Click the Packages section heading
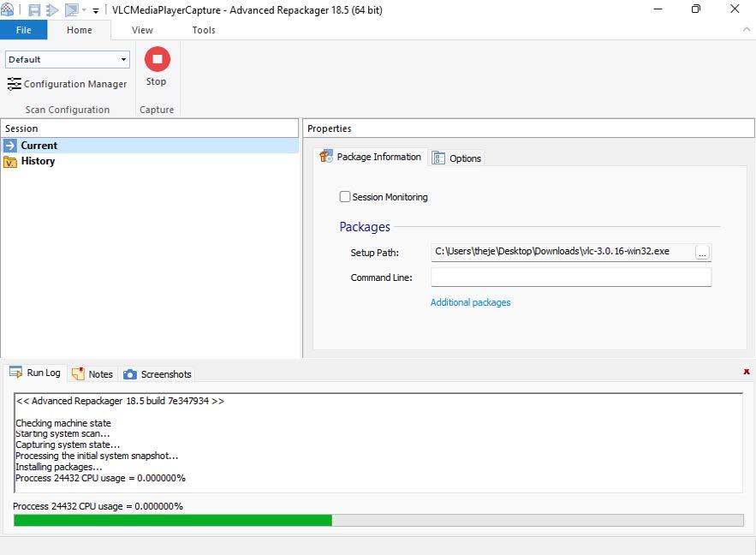 pyautogui.click(x=365, y=227)
